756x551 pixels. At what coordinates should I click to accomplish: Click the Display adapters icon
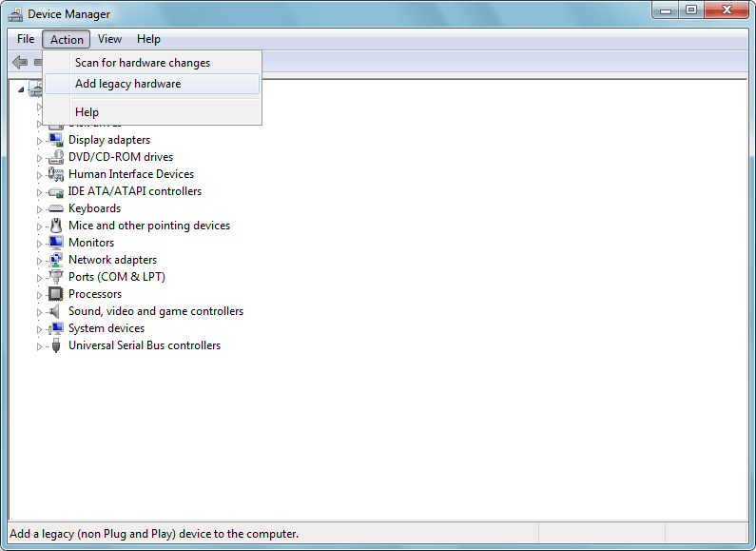pos(56,140)
